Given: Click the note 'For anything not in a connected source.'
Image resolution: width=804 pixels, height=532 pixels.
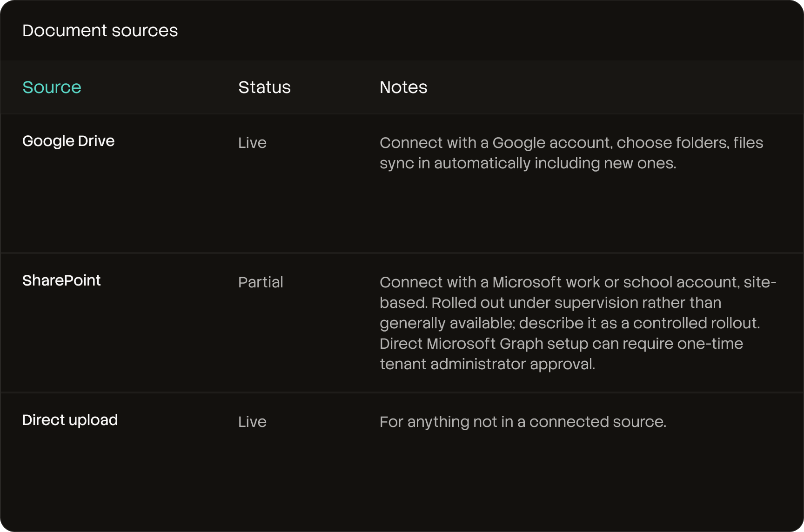Looking at the screenshot, I should click(x=523, y=422).
